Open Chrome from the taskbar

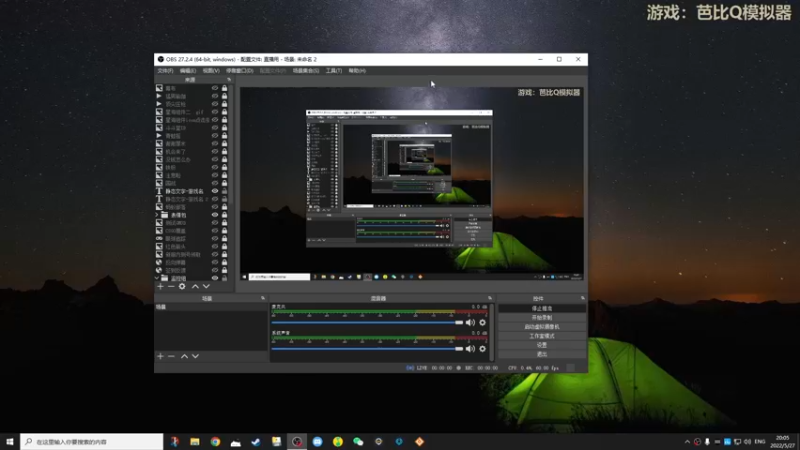[215, 442]
